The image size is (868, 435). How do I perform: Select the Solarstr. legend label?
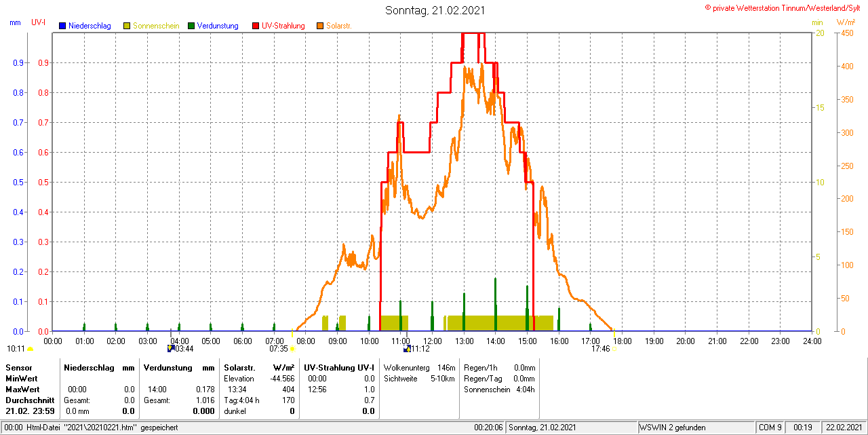[339, 26]
